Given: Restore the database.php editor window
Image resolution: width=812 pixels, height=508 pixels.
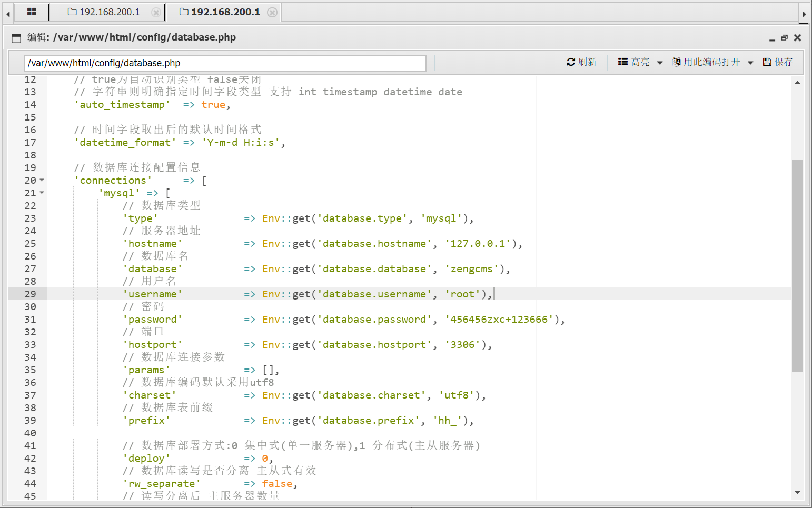Looking at the screenshot, I should coord(784,38).
